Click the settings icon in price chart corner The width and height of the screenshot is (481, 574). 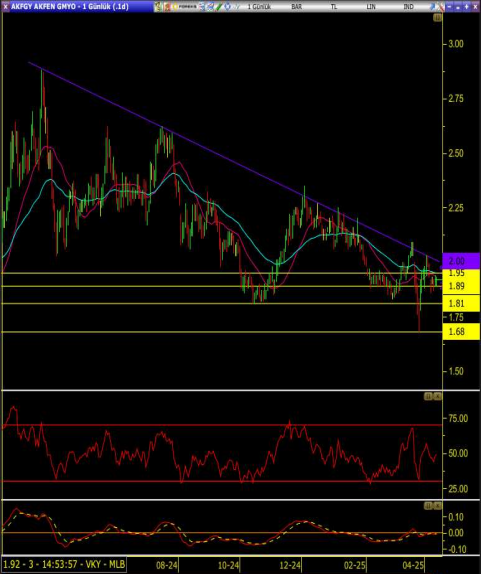(x=437, y=18)
